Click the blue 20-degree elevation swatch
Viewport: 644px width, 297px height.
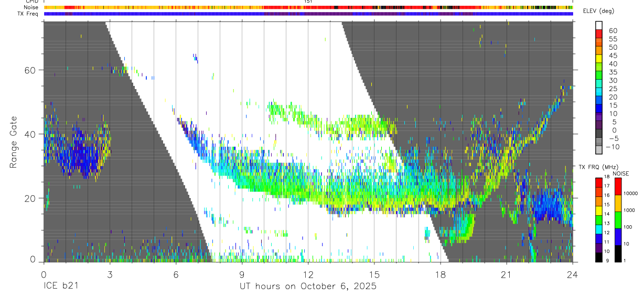[x=599, y=101]
